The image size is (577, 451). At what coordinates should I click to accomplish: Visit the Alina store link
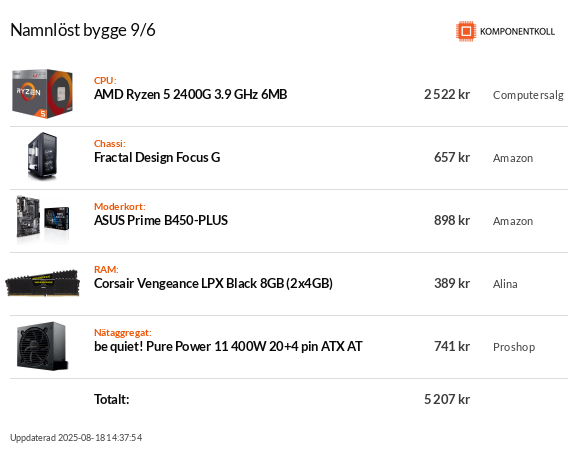click(x=505, y=284)
